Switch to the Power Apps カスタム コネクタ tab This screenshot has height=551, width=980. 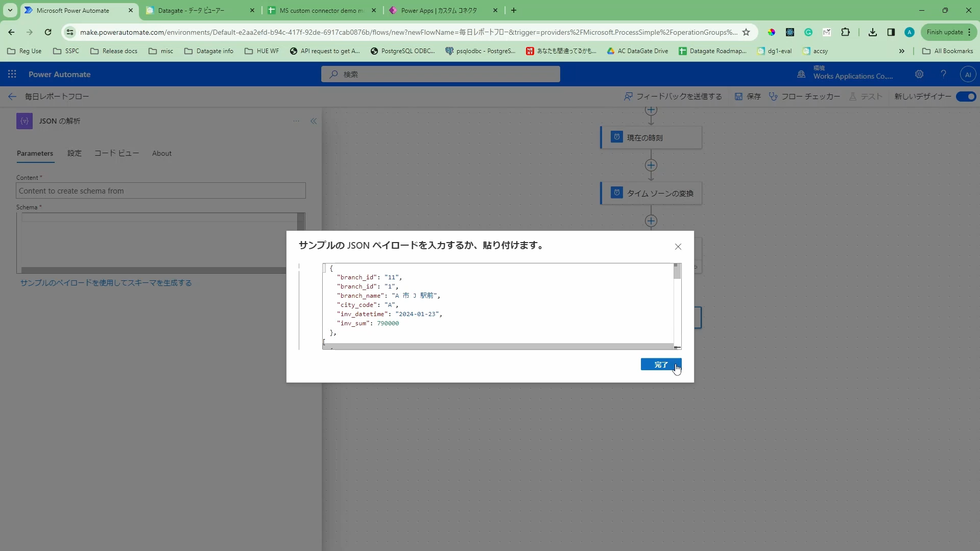pyautogui.click(x=443, y=10)
